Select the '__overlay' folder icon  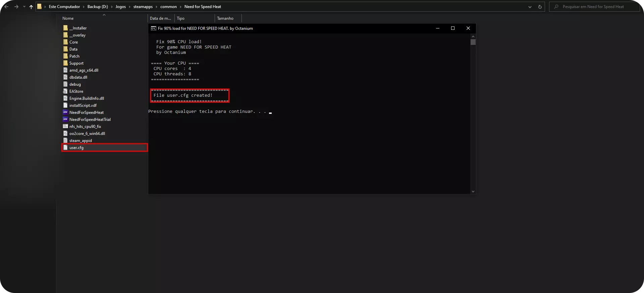[65, 35]
